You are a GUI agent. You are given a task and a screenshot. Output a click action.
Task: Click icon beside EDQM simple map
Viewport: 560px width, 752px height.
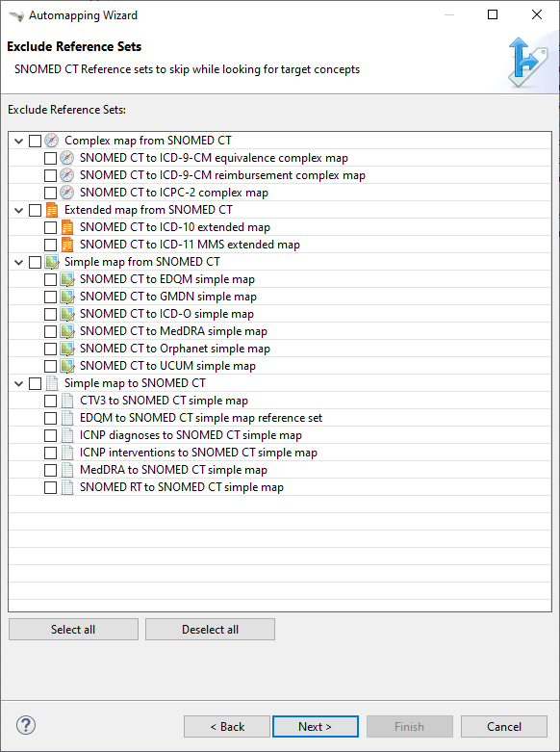67,279
